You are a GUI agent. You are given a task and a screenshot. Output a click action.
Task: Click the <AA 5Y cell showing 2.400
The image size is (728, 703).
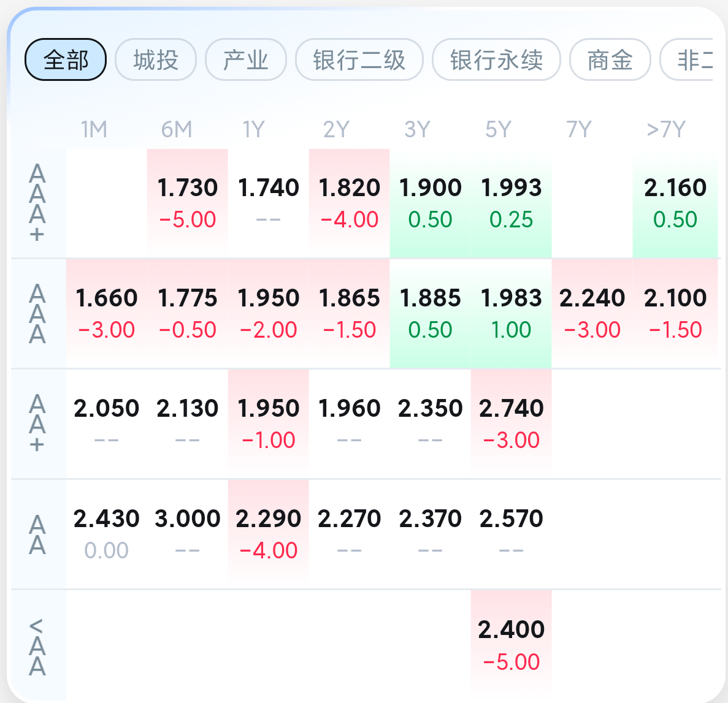coord(511,645)
